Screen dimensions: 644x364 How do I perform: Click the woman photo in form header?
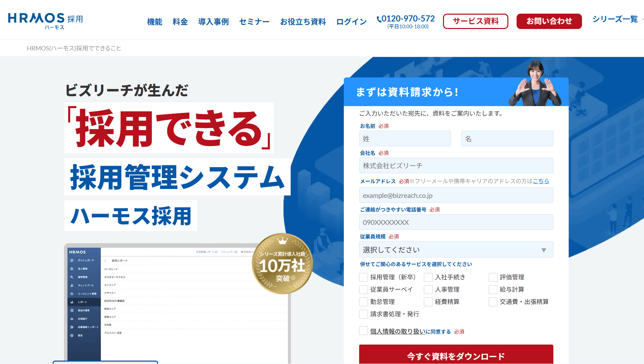coord(535,83)
